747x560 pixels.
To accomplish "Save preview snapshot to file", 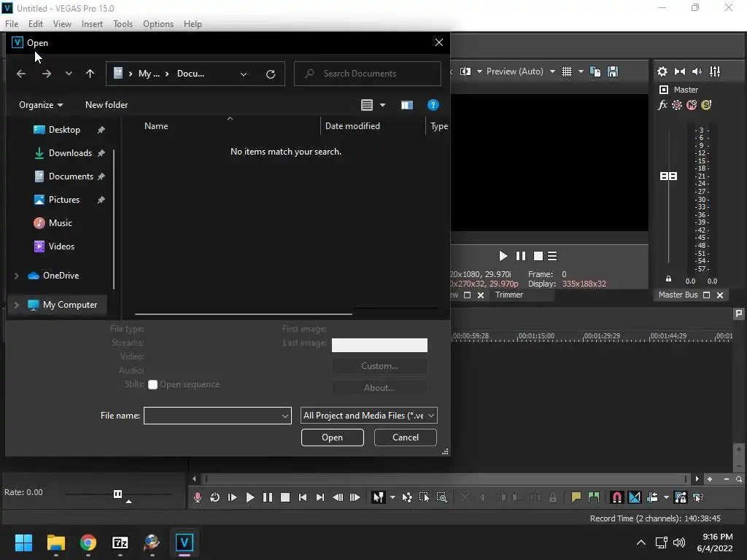I will point(613,72).
